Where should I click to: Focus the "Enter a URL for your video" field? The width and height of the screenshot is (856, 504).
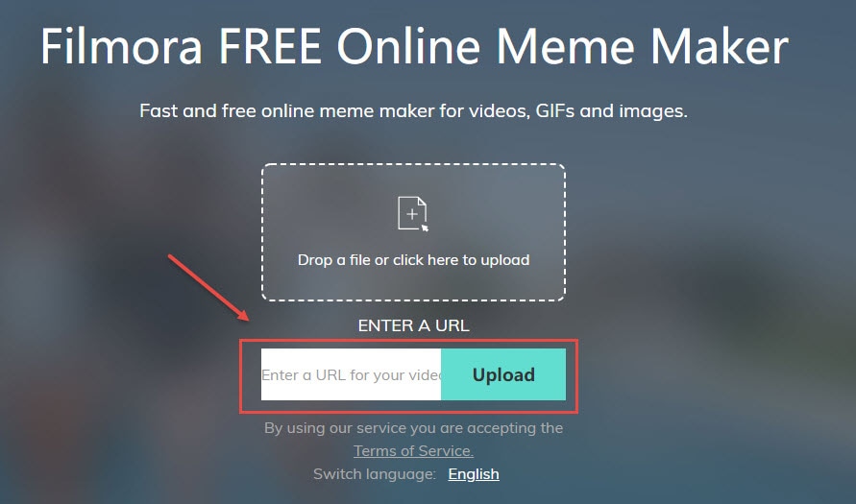(x=351, y=374)
